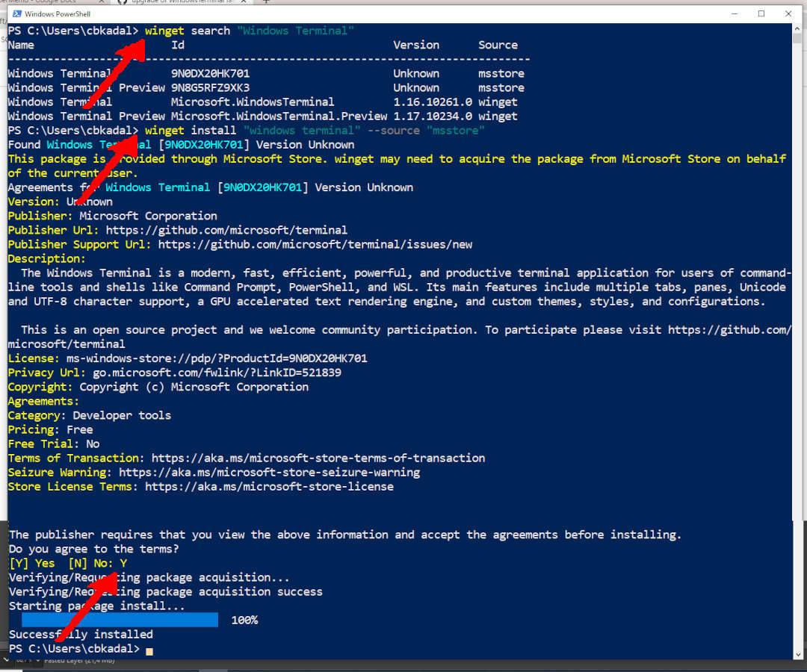Click the blinking cursor at the command prompt
This screenshot has height=672, width=807.
tap(149, 651)
